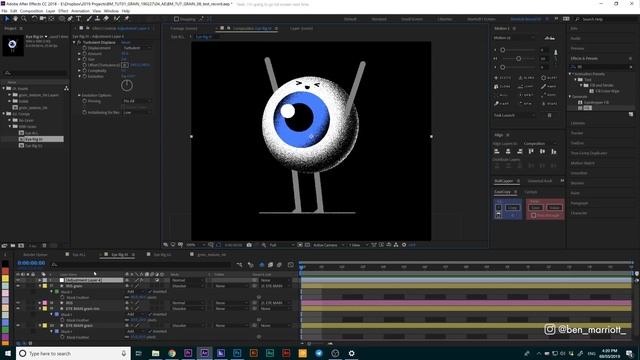The height and width of the screenshot is (360, 640).
Task: Select the Selection arrow tool
Action: pyautogui.click(x=7, y=19)
